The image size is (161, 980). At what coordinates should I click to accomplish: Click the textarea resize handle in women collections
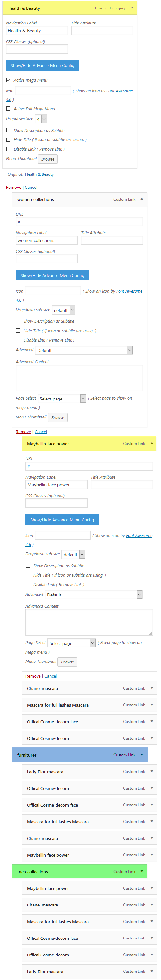coord(140,389)
